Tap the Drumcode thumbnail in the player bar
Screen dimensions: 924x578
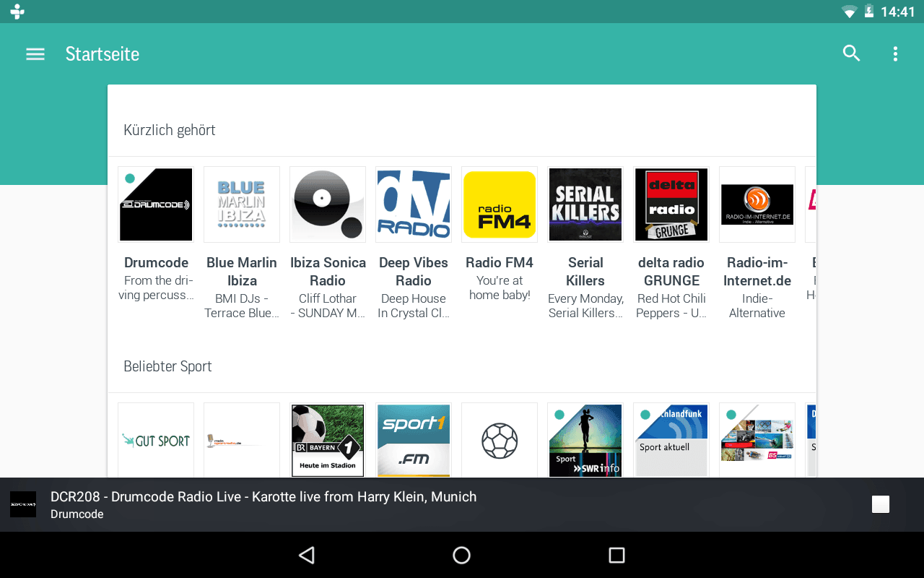(23, 504)
